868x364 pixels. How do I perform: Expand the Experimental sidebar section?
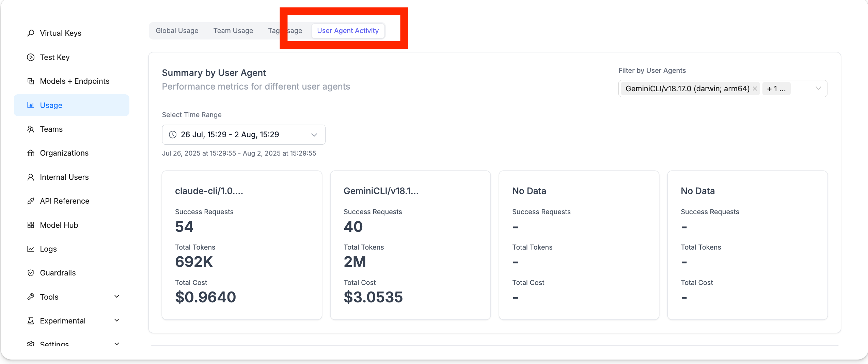tap(116, 320)
